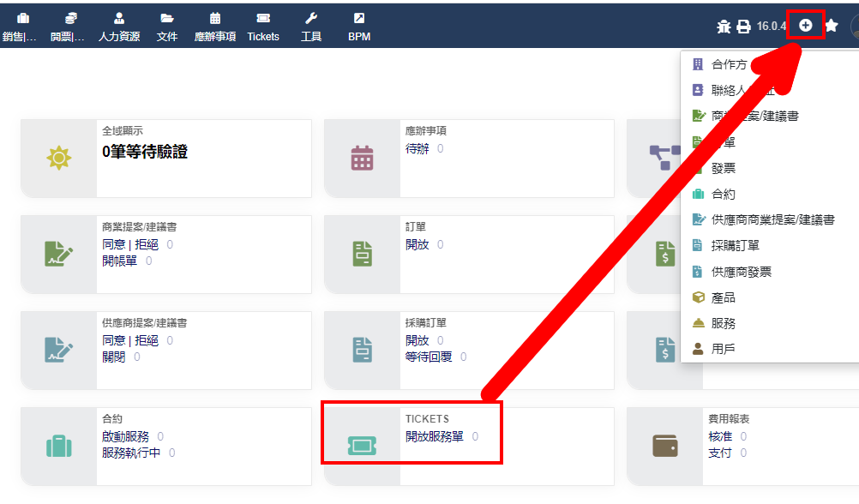This screenshot has width=859, height=504.
Task: Click the calendar icon on 應辦事項 card
Action: (362, 159)
